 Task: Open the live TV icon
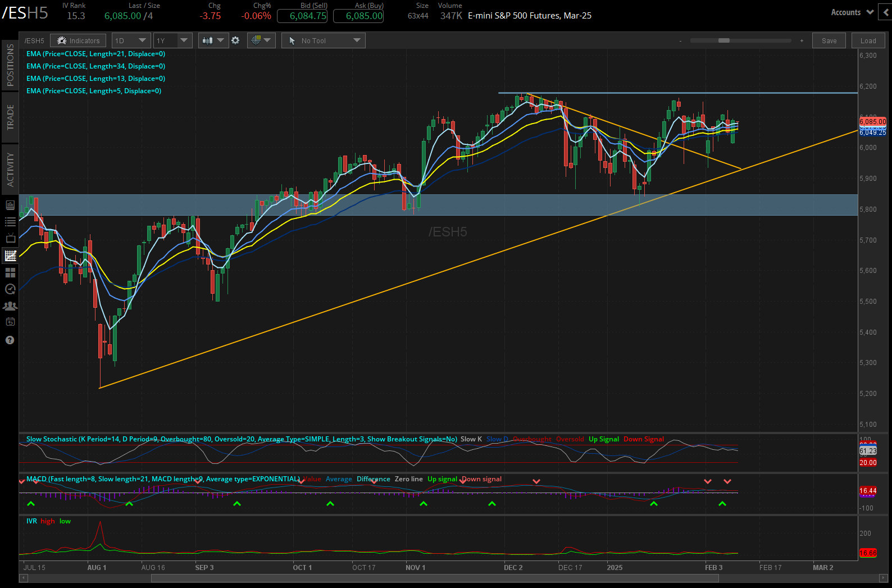pos(10,239)
